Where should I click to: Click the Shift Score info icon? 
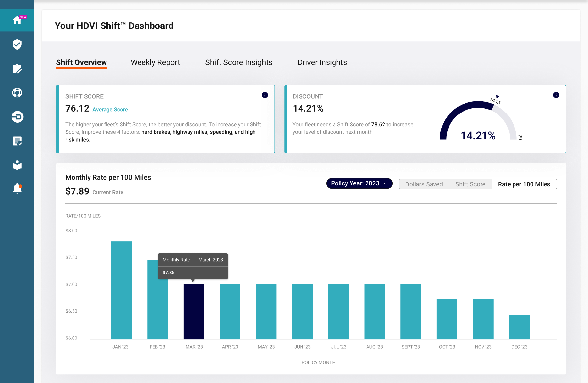[265, 95]
